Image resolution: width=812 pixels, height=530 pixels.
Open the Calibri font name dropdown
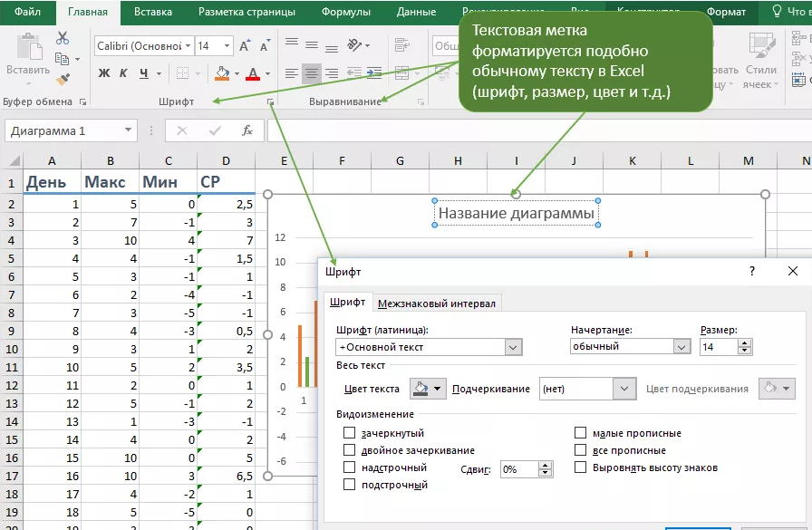pos(188,46)
